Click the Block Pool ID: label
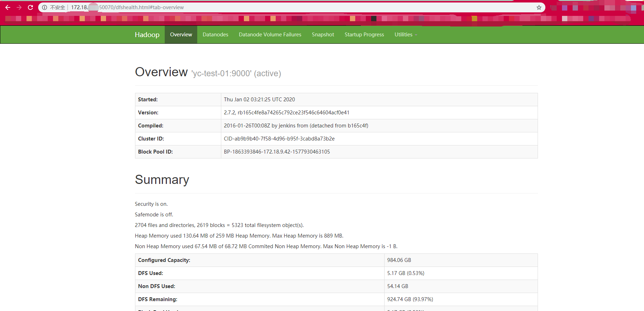 [x=155, y=152]
